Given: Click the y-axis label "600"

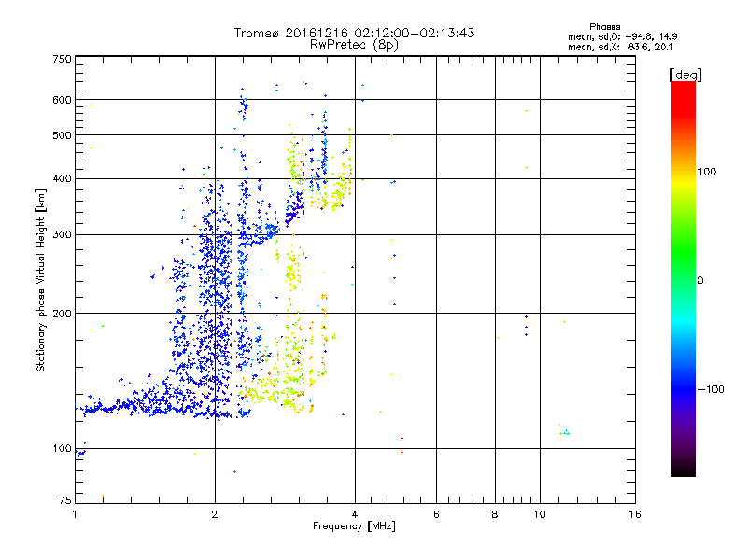Looking at the screenshot, I should 63,100.
